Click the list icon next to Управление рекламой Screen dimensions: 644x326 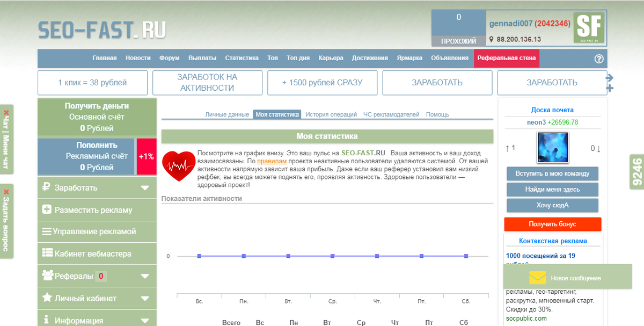47,231
